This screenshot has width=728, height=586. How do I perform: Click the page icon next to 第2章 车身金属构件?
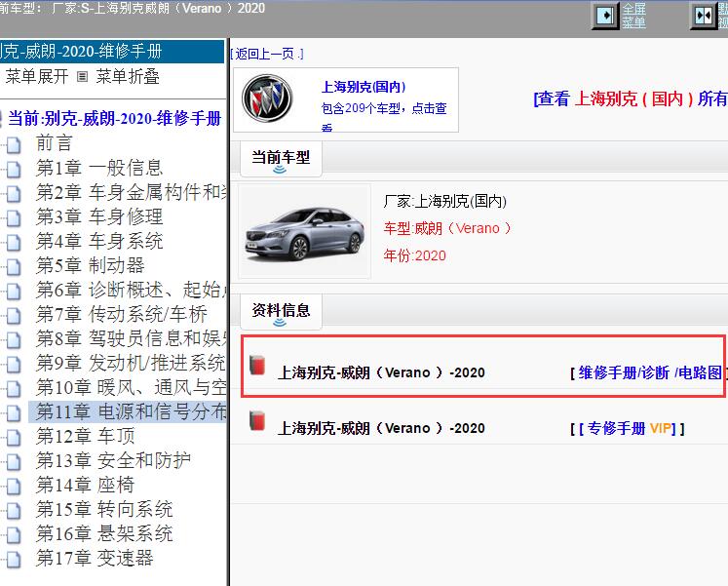point(14,194)
